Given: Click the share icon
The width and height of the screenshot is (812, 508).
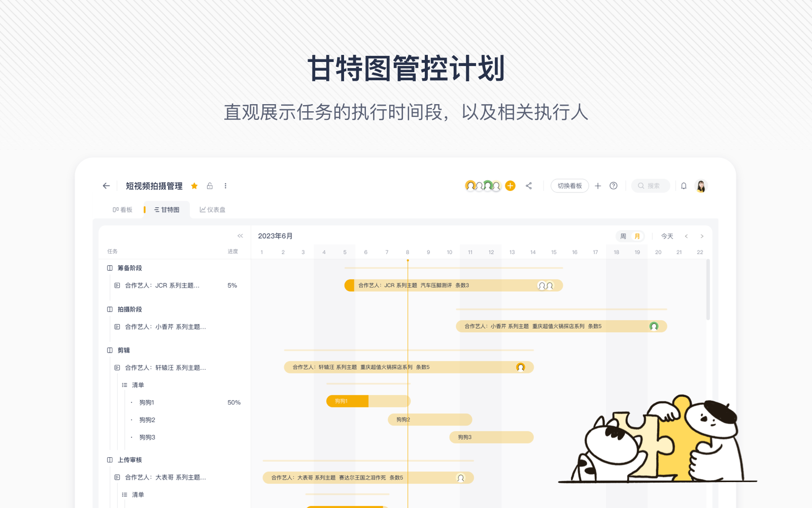Looking at the screenshot, I should (x=529, y=186).
